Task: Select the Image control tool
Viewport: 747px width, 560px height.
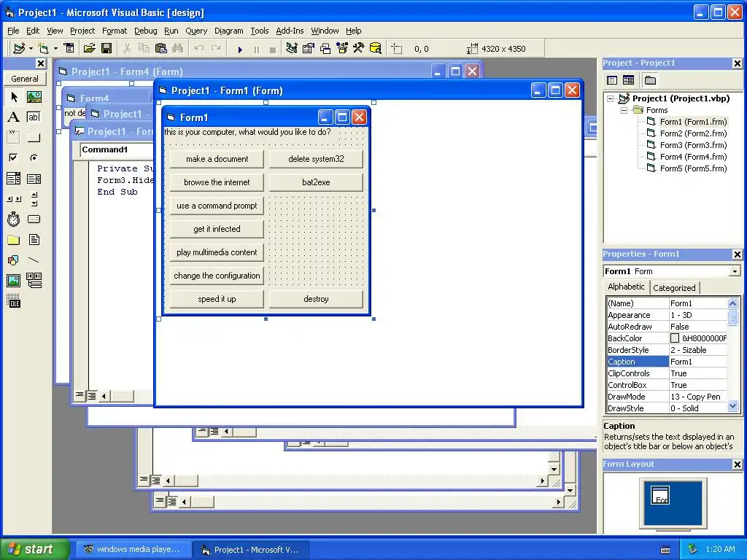Action: coord(14,281)
